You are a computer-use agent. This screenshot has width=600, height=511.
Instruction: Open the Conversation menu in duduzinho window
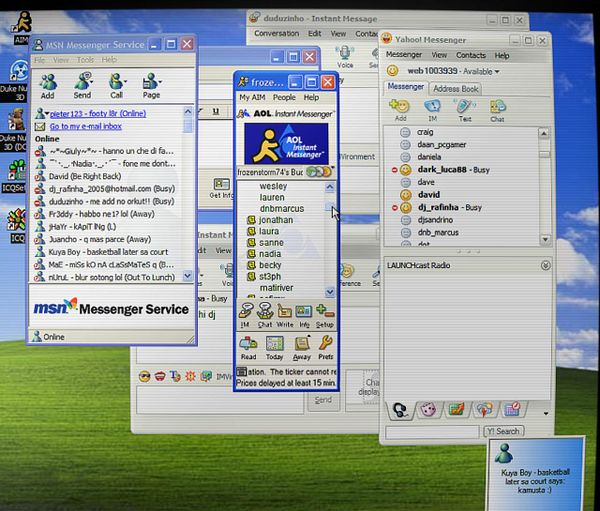(x=277, y=33)
